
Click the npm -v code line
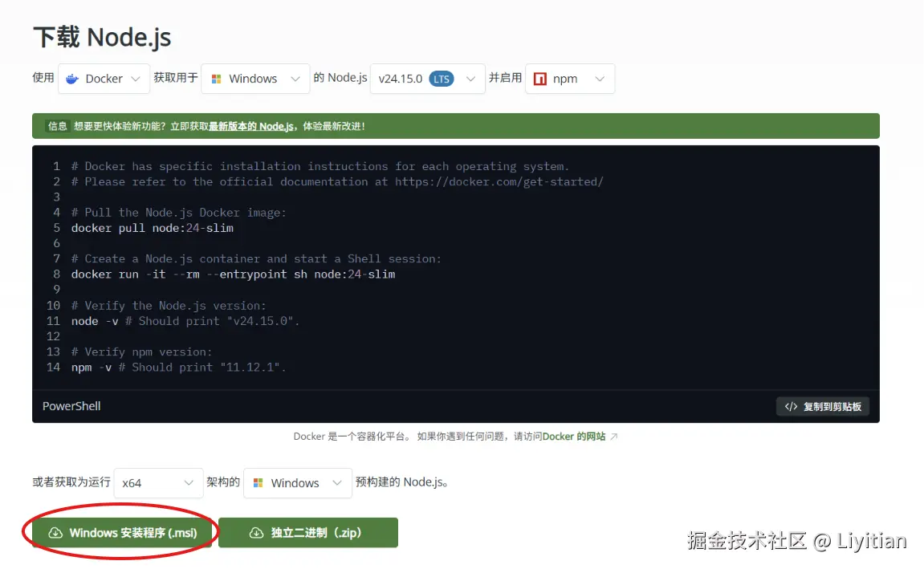(x=178, y=368)
